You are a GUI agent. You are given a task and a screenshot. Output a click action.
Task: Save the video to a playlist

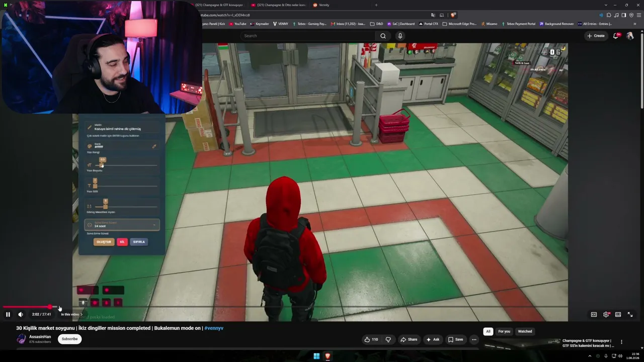tap(456, 339)
